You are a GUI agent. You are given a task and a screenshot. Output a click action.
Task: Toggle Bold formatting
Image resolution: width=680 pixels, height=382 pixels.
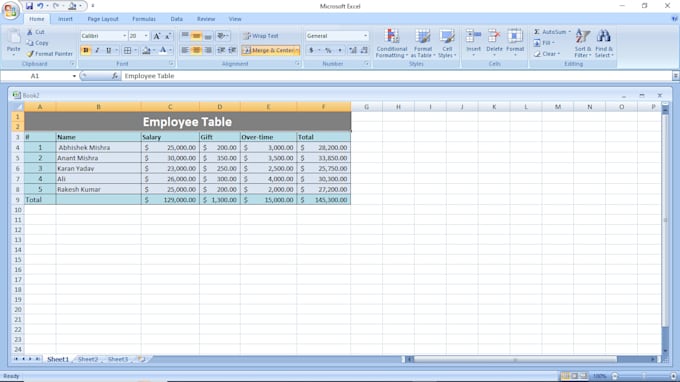[x=86, y=51]
